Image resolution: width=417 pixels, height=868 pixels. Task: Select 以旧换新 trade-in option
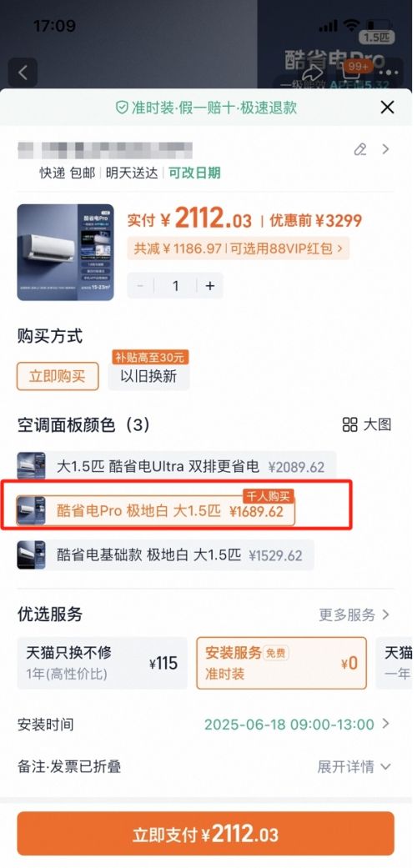(x=148, y=376)
